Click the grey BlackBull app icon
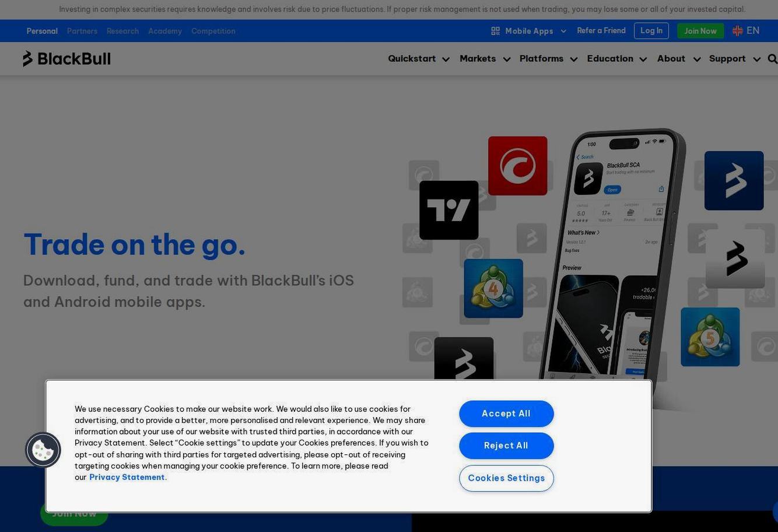 click(735, 258)
